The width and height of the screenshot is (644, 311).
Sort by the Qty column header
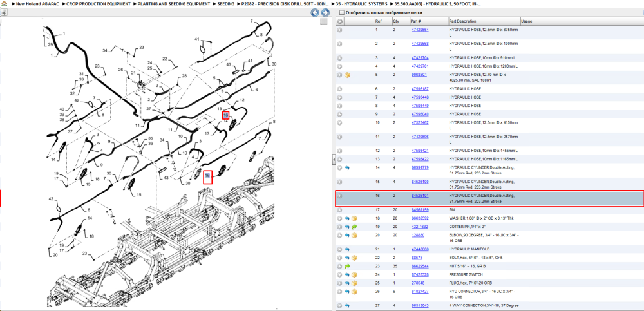coord(401,21)
